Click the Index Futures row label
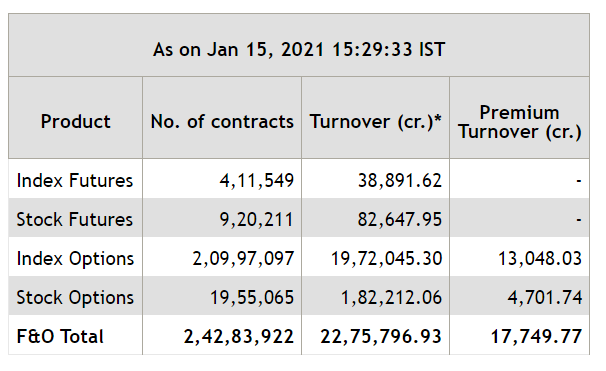Screen dimensions: 606x371 (75, 180)
